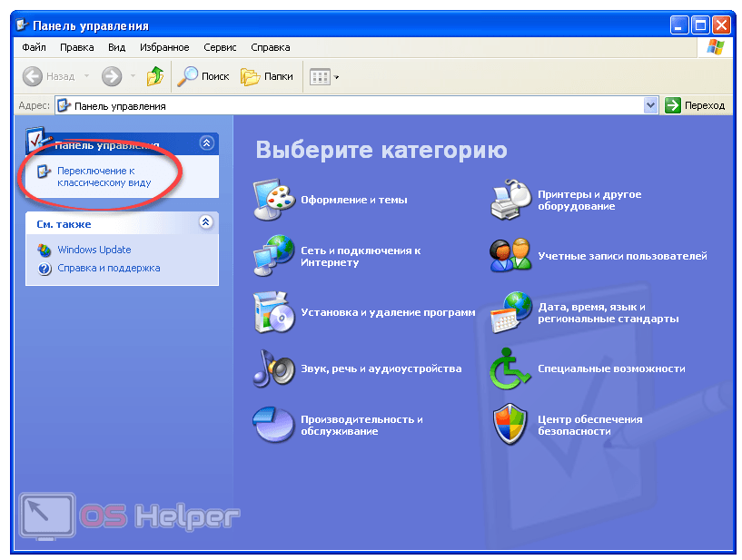Open the Избранное menu
The height and width of the screenshot is (560, 742).
164,47
